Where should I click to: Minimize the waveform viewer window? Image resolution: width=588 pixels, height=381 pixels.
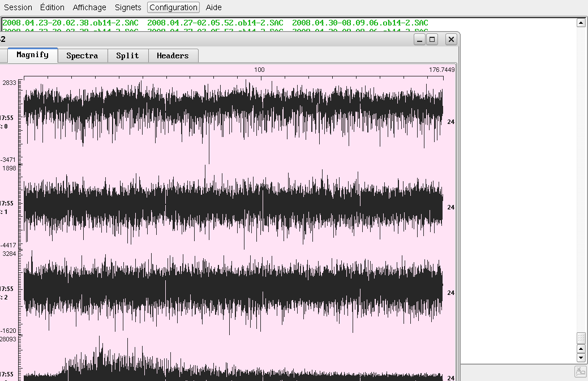click(x=419, y=39)
